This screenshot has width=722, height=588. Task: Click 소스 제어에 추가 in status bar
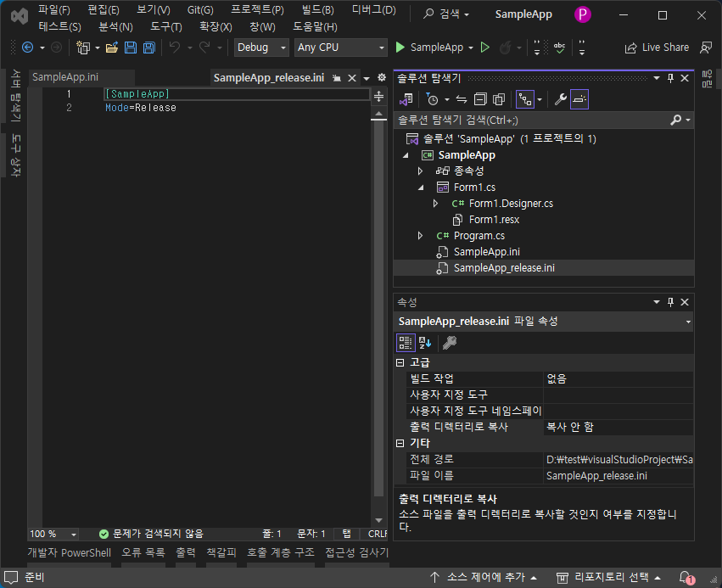pyautogui.click(x=483, y=578)
